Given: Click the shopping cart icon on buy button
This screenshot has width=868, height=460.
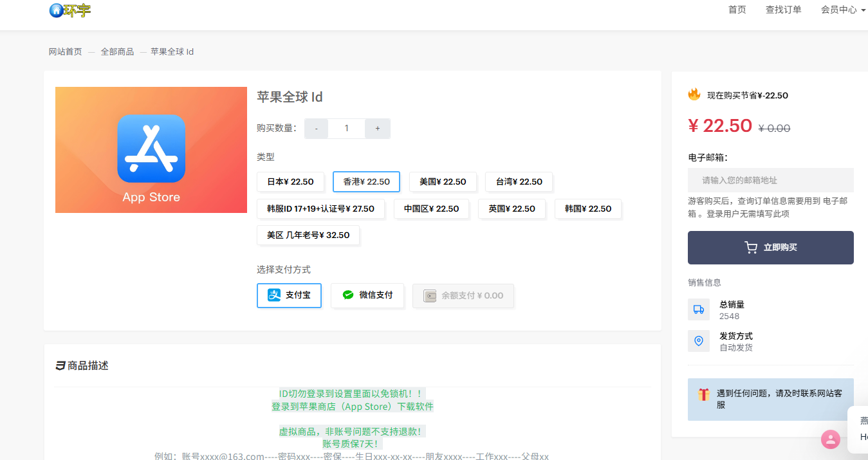Looking at the screenshot, I should pos(751,248).
